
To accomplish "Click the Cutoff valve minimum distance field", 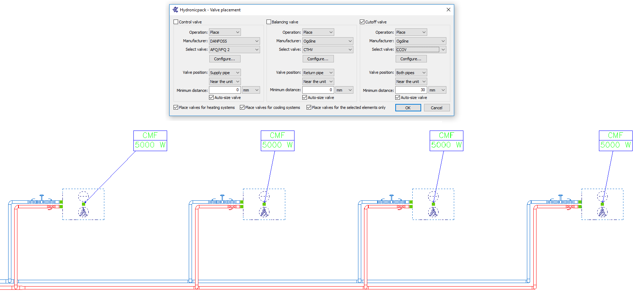I will 411,90.
